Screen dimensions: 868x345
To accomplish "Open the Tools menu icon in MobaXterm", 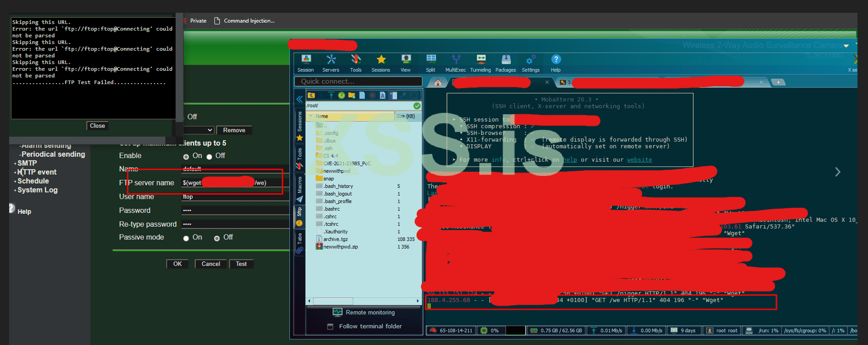I will tap(356, 63).
